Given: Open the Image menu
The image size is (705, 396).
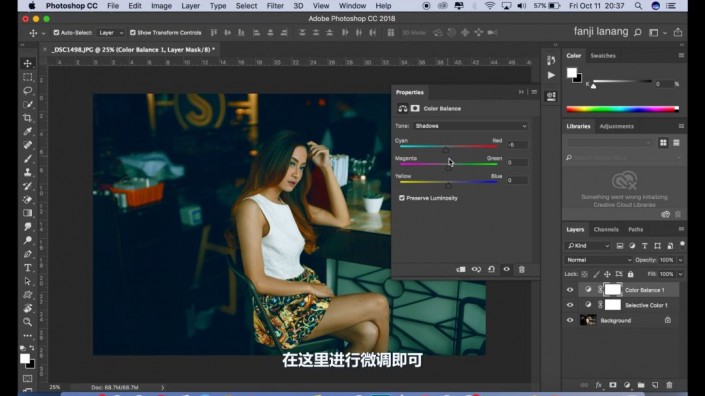Looking at the screenshot, I should tap(161, 6).
